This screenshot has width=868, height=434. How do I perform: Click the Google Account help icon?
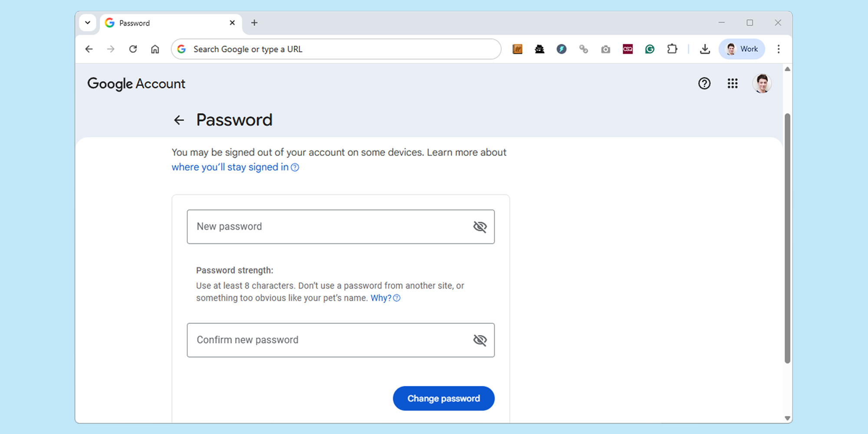point(704,83)
